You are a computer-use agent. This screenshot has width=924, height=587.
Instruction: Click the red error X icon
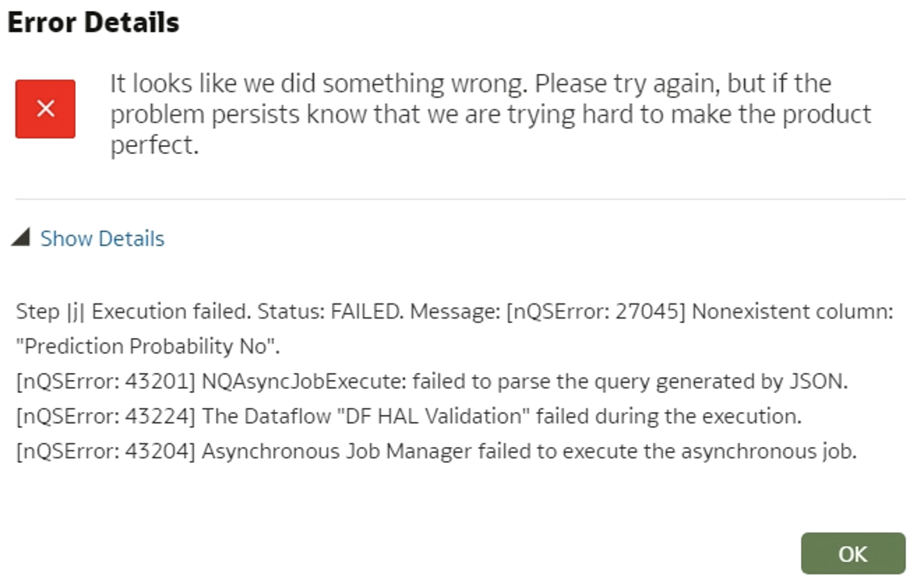[x=45, y=109]
